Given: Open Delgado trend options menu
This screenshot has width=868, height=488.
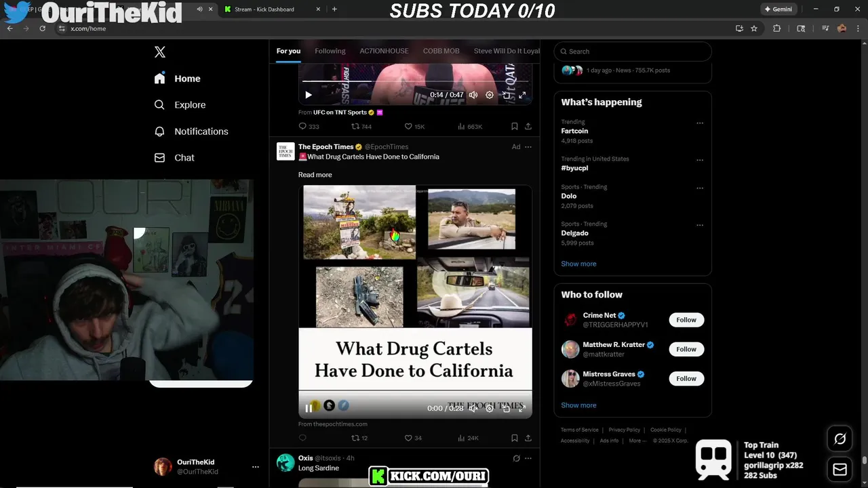Looking at the screenshot, I should (x=700, y=225).
